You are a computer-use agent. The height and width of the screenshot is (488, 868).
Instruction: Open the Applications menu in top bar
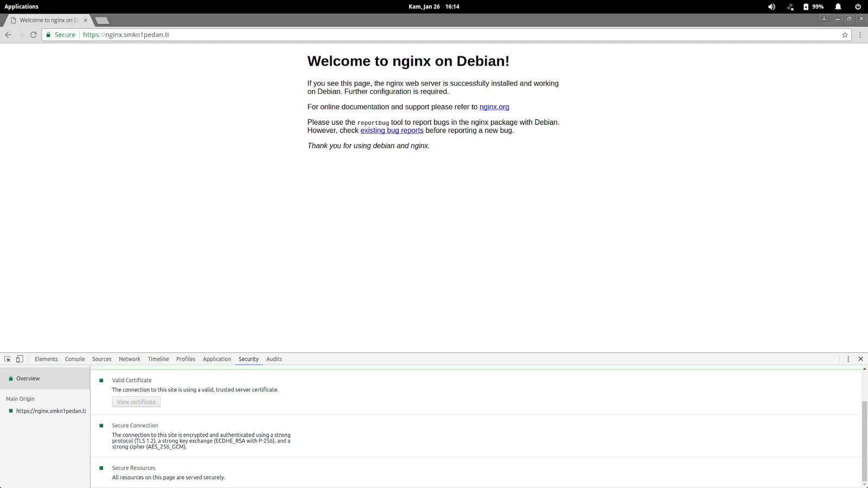pos(22,7)
